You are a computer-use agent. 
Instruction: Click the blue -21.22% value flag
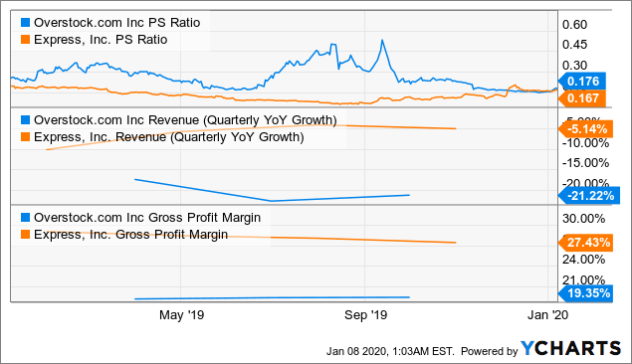pyautogui.click(x=589, y=196)
